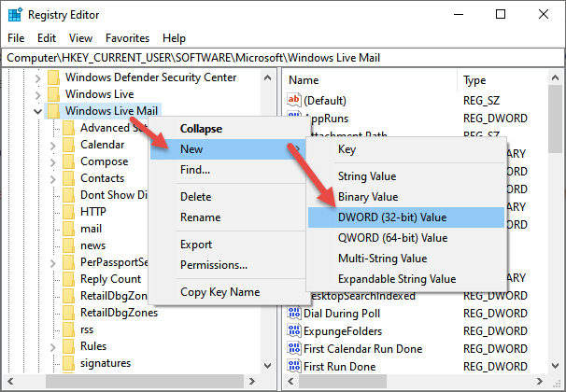Choose Collapse in the context menu
566x392 pixels.
(x=229, y=129)
